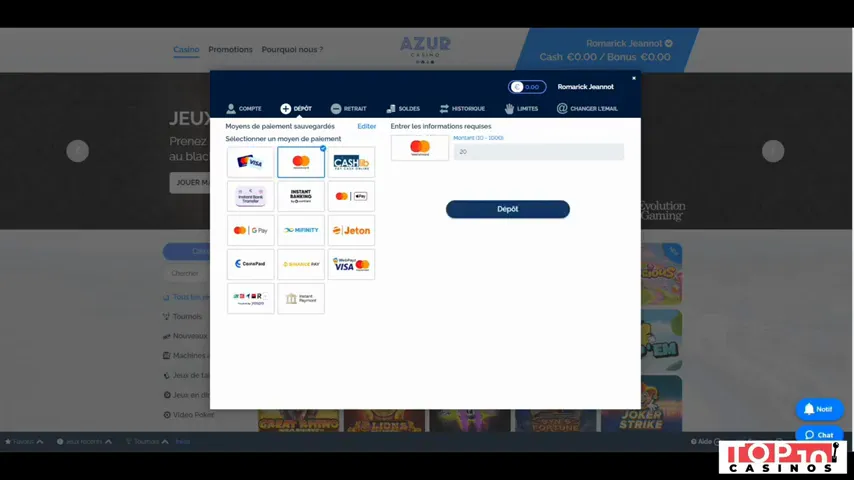Select Mastercard Apple Pay option
Viewport: 854px width, 480px height.
point(351,196)
